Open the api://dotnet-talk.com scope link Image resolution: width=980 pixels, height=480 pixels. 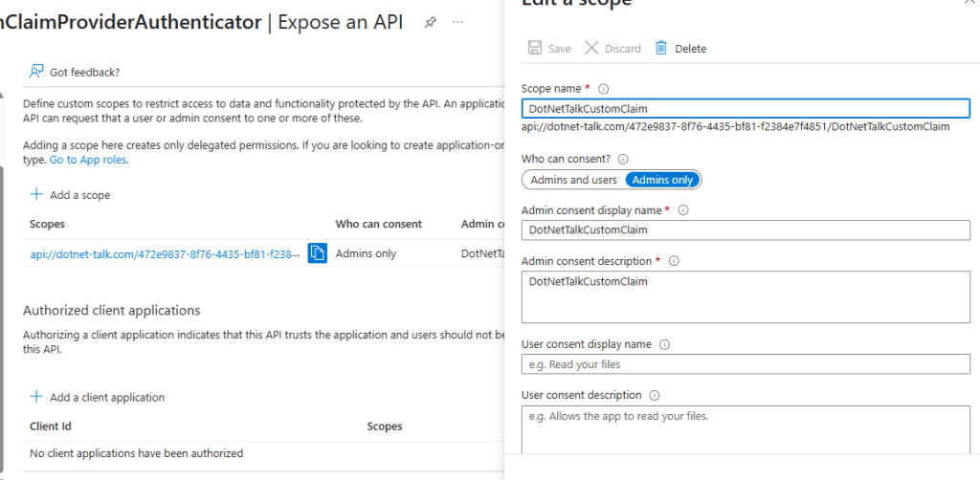(165, 254)
